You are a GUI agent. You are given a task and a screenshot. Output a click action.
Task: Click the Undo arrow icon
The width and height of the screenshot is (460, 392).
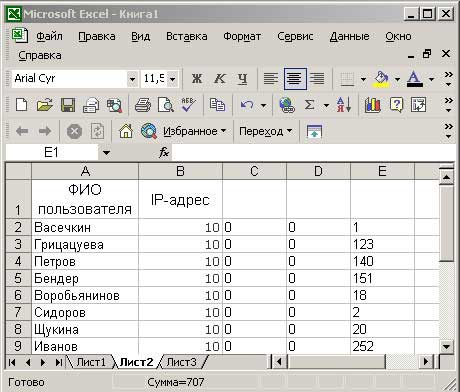tap(247, 105)
